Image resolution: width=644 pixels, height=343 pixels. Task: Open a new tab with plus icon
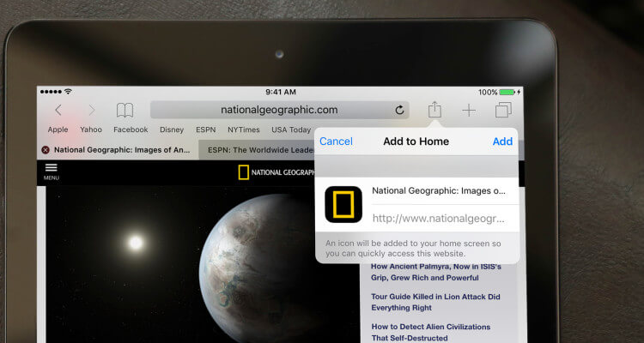tap(469, 110)
